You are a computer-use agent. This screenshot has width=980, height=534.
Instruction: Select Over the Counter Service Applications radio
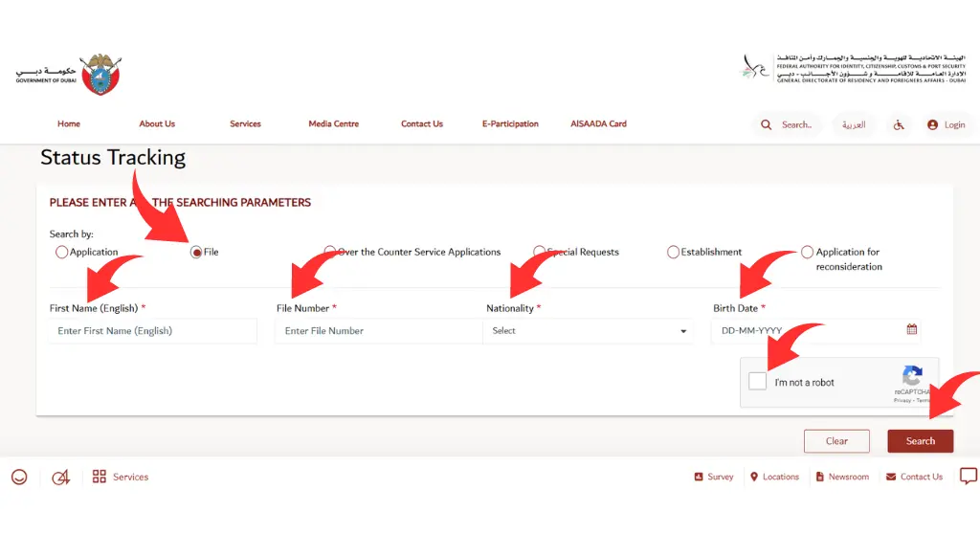[x=330, y=252]
